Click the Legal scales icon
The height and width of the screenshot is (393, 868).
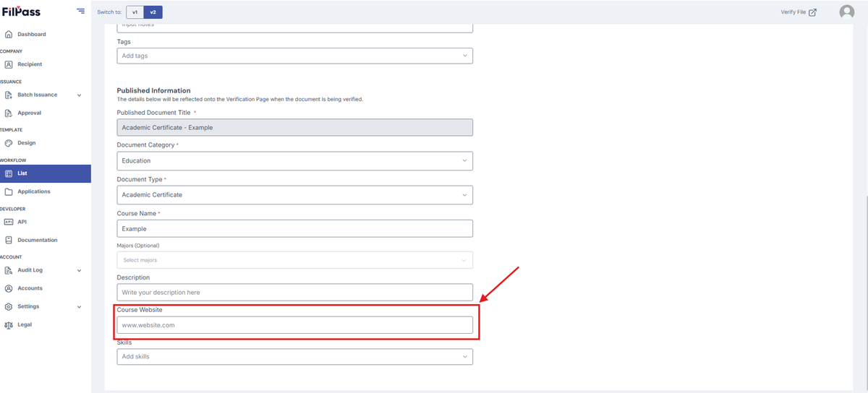point(9,324)
